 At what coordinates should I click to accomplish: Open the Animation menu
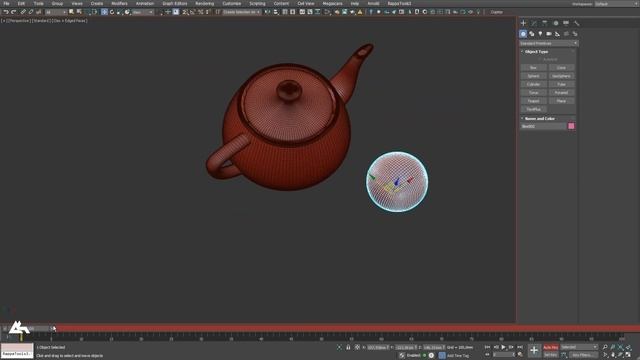click(145, 4)
